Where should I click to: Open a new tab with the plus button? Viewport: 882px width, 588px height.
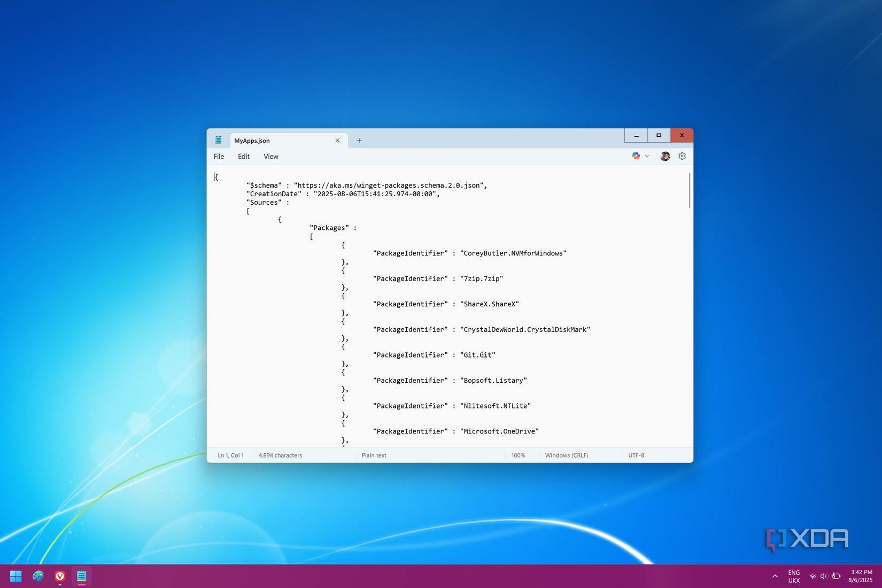pos(359,140)
